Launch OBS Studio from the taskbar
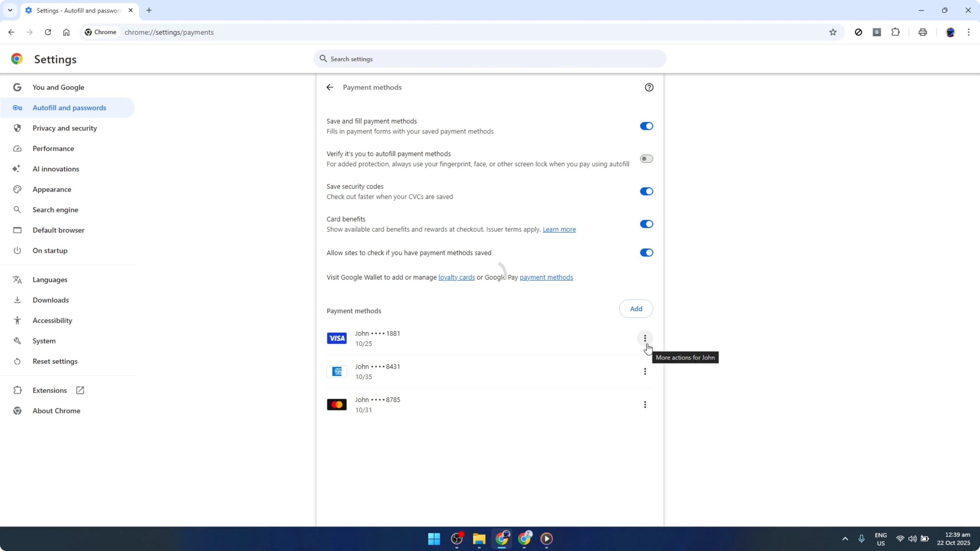Image resolution: width=980 pixels, height=551 pixels. [x=456, y=539]
